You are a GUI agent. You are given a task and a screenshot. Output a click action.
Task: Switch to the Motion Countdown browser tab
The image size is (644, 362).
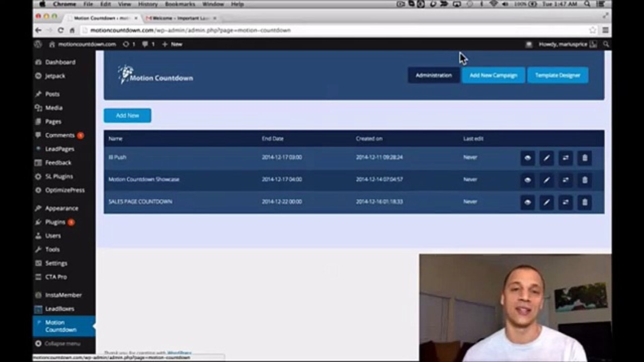(x=103, y=18)
